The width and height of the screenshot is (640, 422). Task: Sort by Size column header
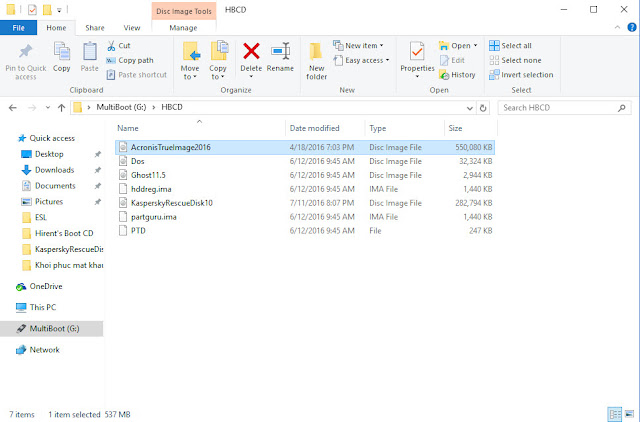[x=455, y=128]
